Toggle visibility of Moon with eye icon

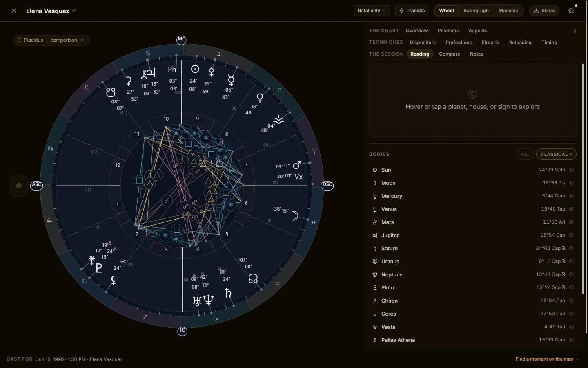(x=571, y=183)
